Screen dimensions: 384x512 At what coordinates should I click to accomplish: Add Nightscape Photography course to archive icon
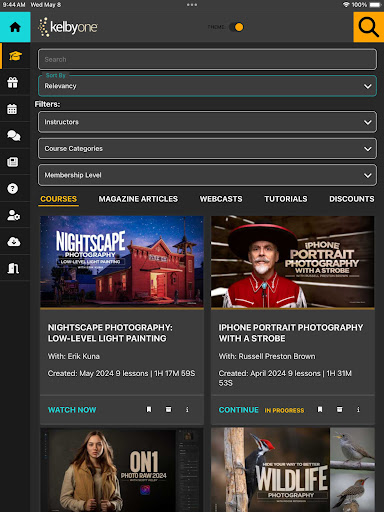point(168,409)
